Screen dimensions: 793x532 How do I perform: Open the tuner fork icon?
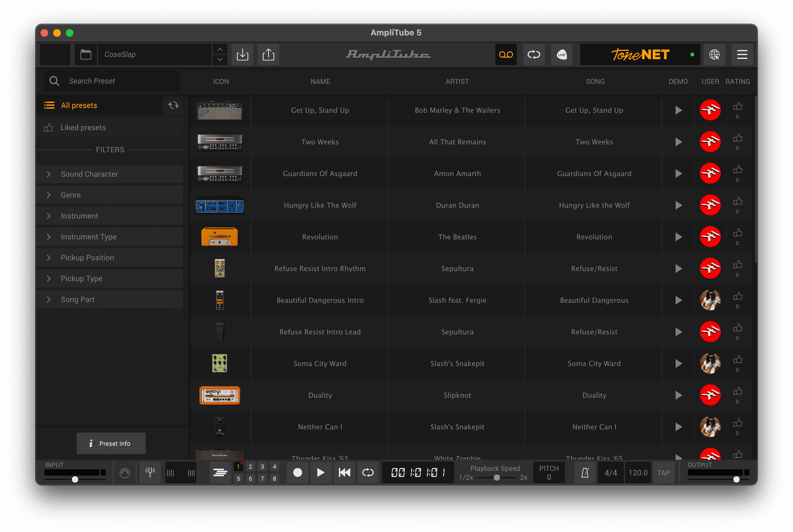tap(150, 472)
